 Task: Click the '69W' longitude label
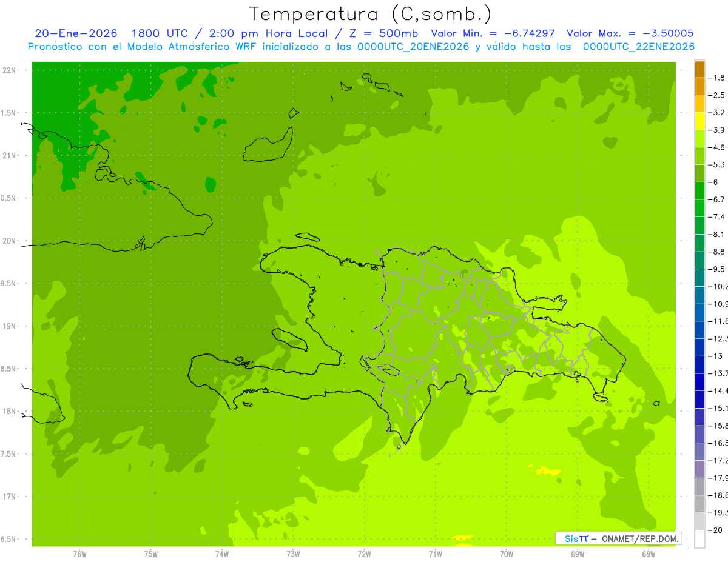[x=578, y=554]
